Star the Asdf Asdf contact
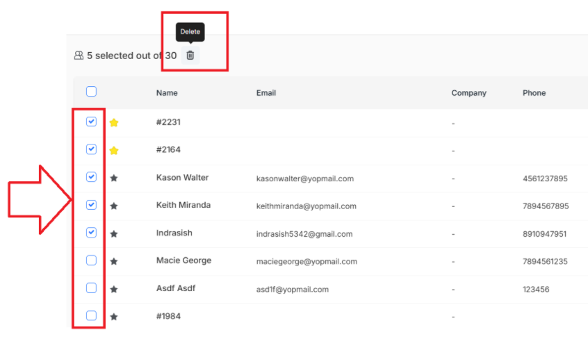Viewport: 588px width, 364px height. tap(114, 289)
